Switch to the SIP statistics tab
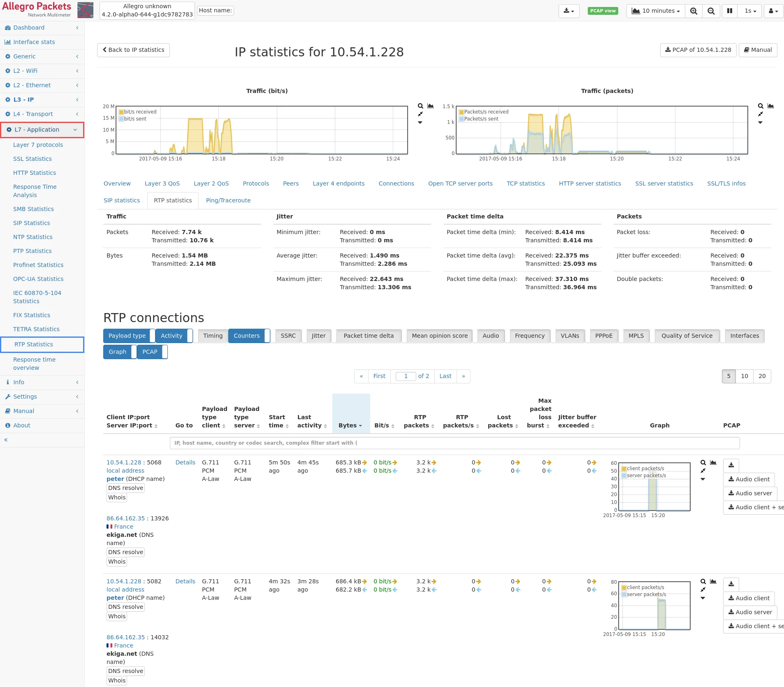 122,200
